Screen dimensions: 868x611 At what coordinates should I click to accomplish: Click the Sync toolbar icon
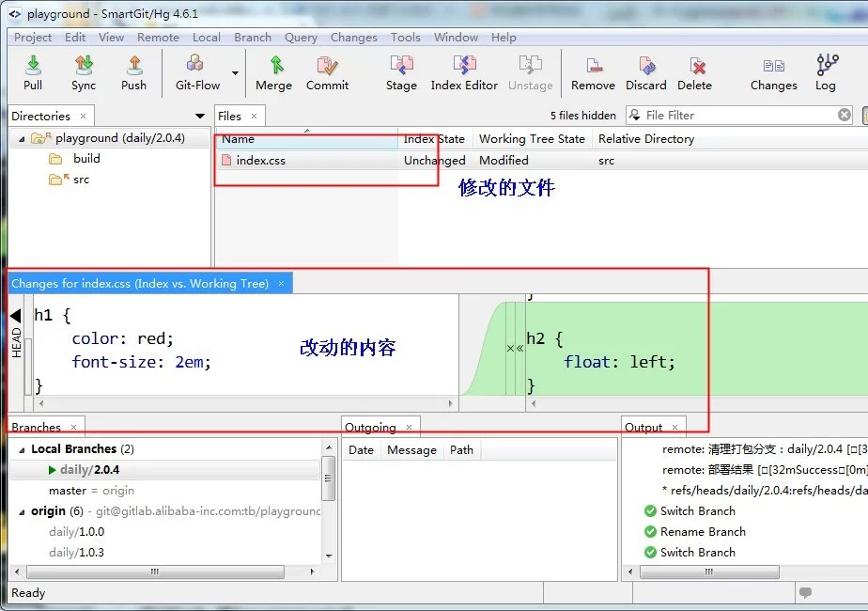(x=84, y=71)
